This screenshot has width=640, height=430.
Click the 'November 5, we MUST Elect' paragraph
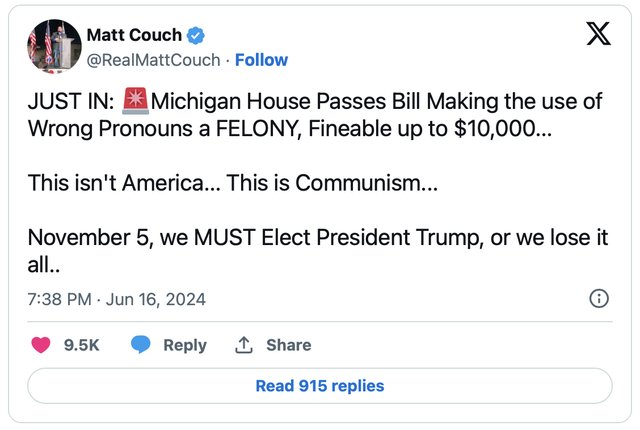318,250
